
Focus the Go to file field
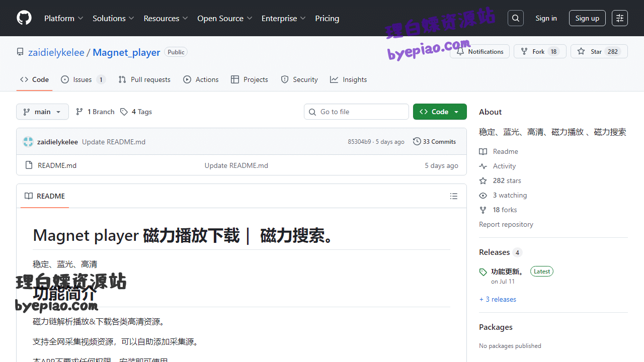tap(356, 112)
